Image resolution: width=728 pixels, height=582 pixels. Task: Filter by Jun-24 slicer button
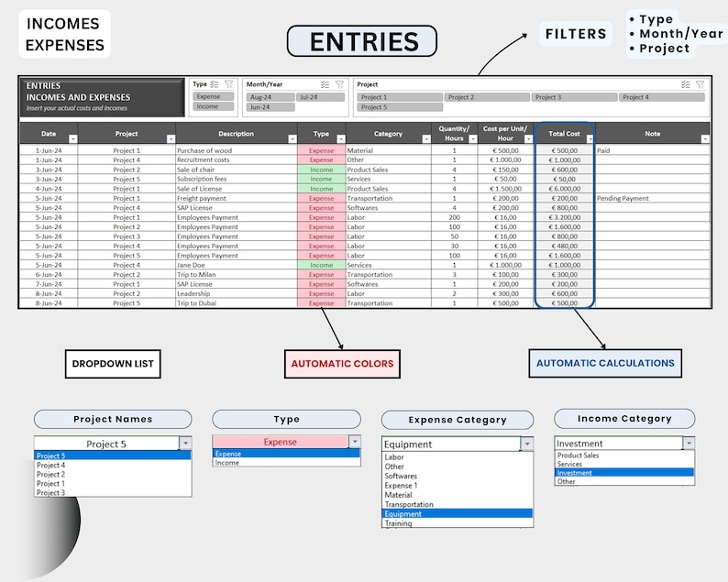point(270,106)
